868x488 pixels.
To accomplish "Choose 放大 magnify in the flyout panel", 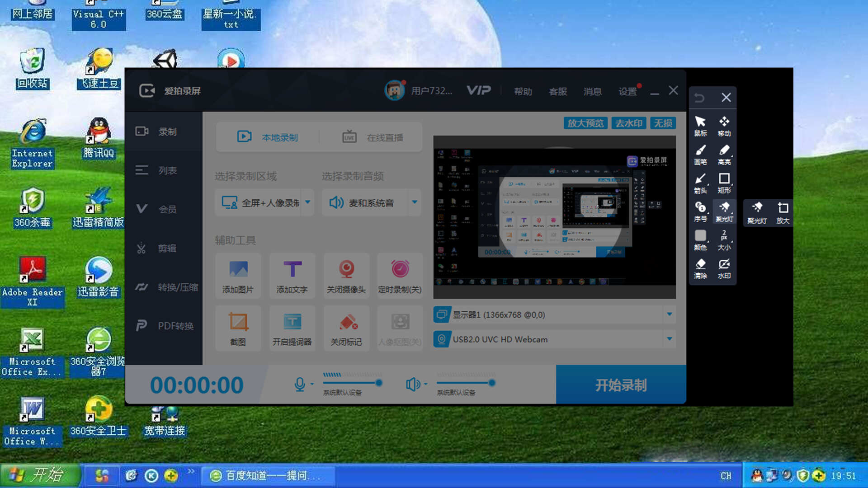I will click(x=783, y=213).
